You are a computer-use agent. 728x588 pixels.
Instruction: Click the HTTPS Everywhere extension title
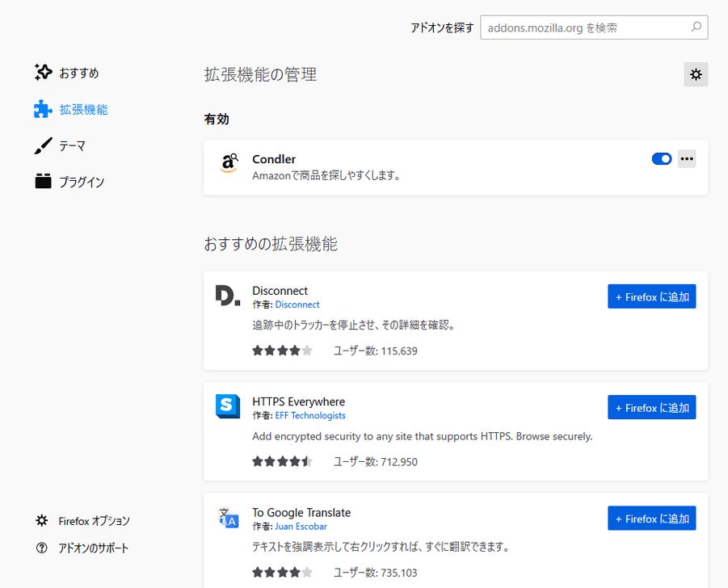click(298, 401)
